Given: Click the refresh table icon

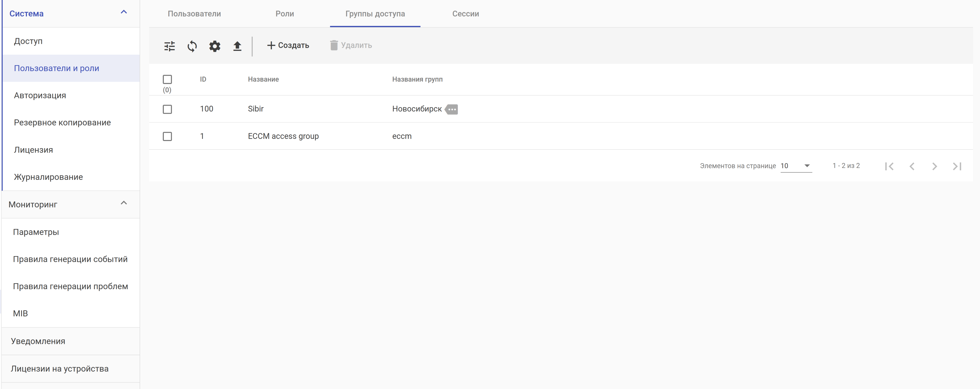Looking at the screenshot, I should [192, 46].
